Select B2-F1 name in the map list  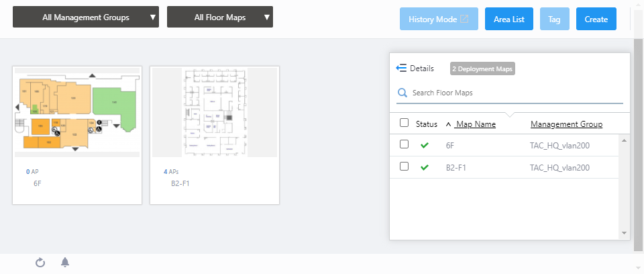coord(456,168)
